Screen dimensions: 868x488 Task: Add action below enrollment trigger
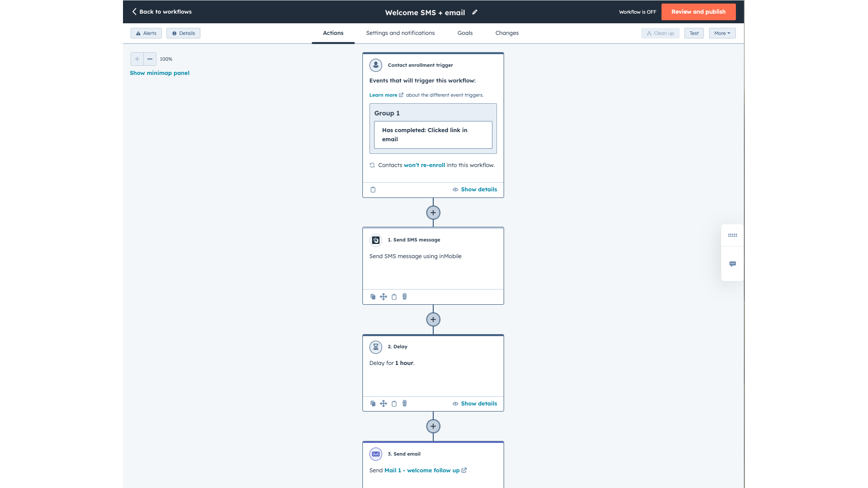(x=433, y=213)
